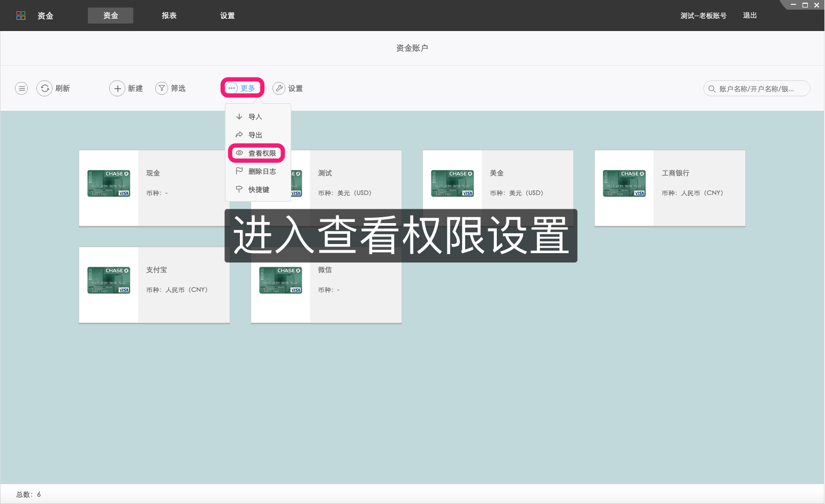Click the funnel filter icon
The height and width of the screenshot is (504, 825).
click(x=162, y=88)
